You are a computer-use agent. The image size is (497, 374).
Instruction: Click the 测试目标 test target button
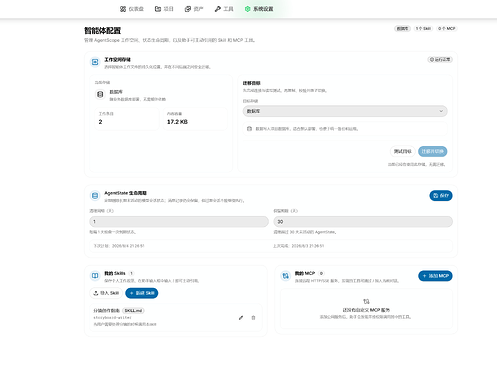403,151
